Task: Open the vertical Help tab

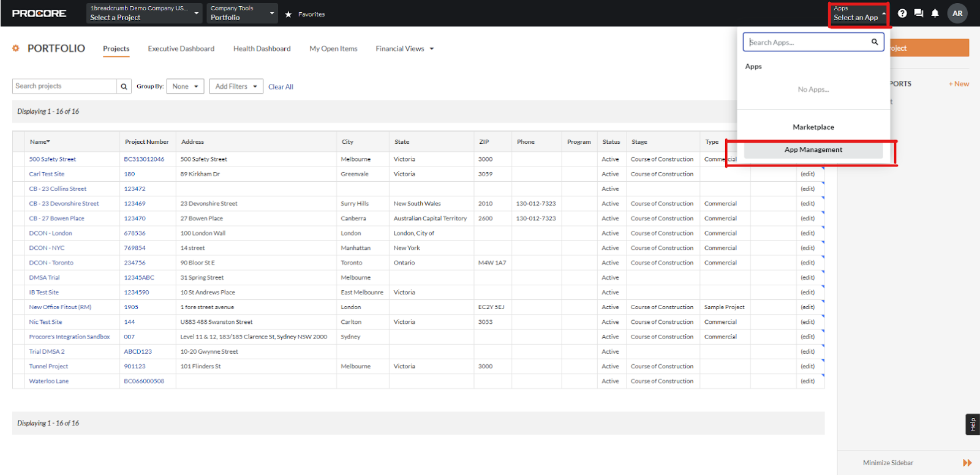Action: pyautogui.click(x=973, y=424)
